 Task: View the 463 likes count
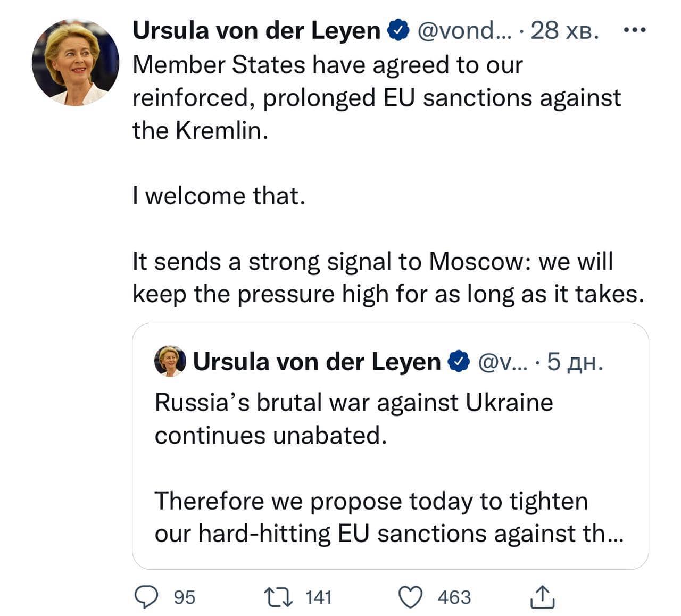coord(454,597)
